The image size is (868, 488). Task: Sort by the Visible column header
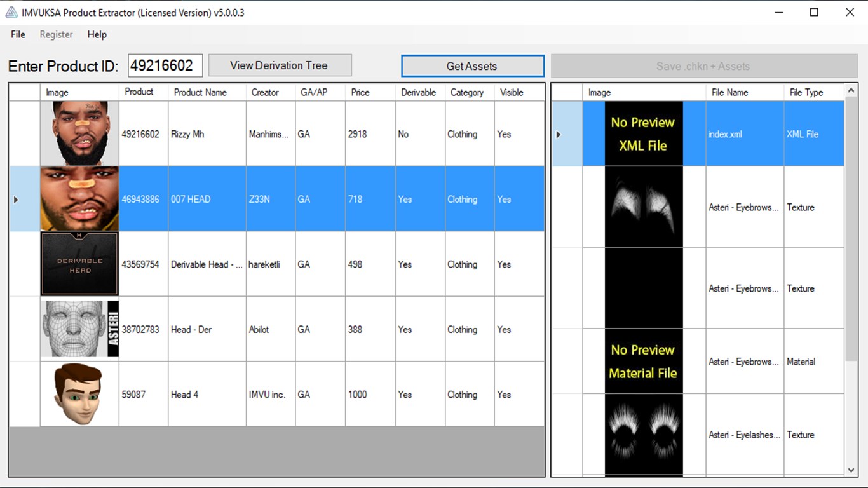519,92
